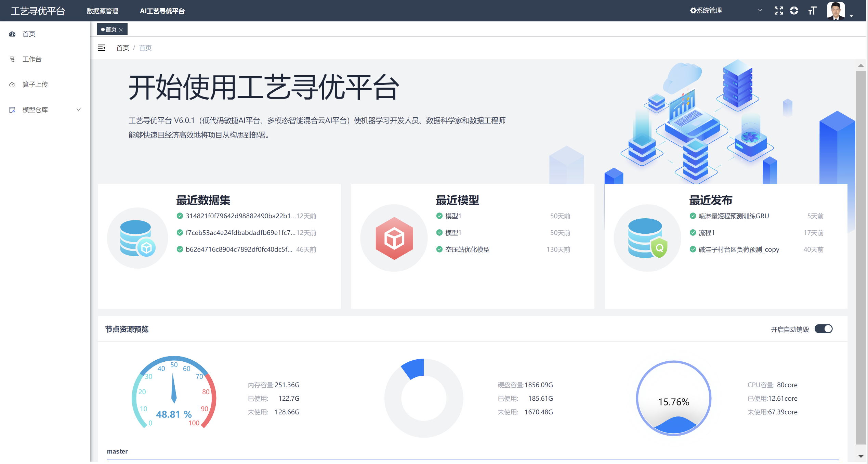This screenshot has width=868, height=464.
Task: Click the fullscreen toggle icon
Action: pos(778,11)
